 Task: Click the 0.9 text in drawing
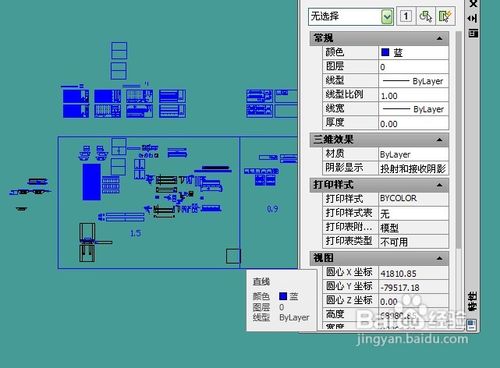point(272,209)
